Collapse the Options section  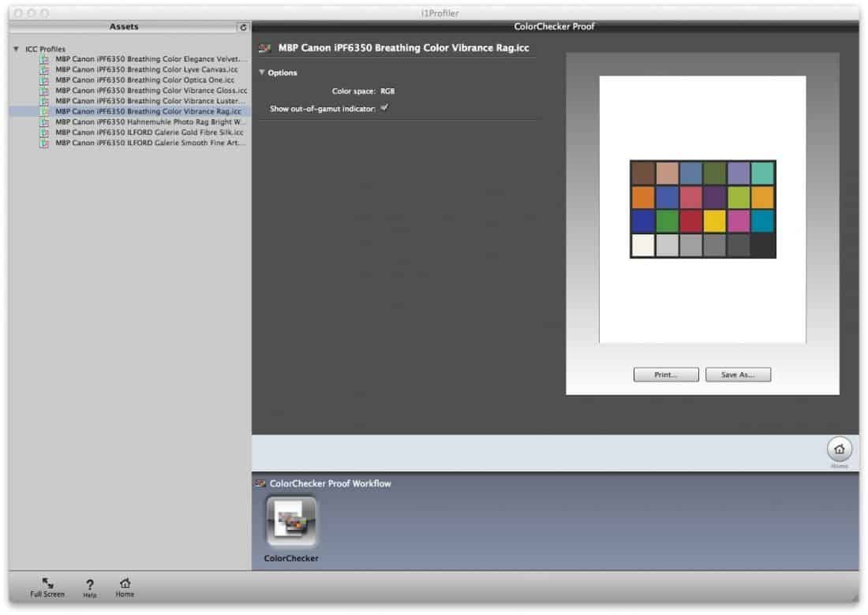coord(262,73)
